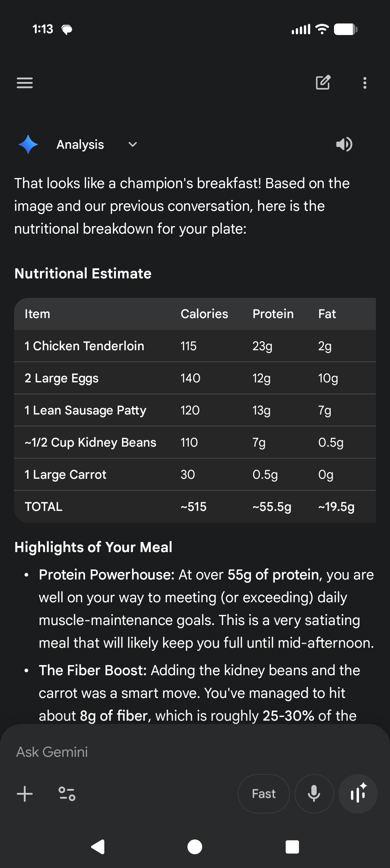Tap the Analysis label

point(80,144)
